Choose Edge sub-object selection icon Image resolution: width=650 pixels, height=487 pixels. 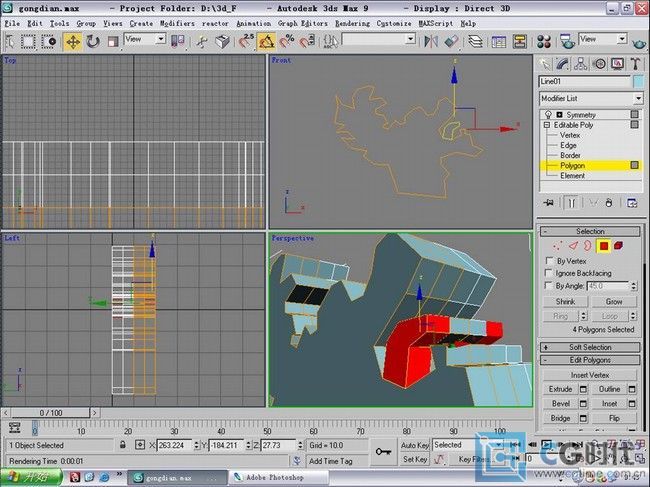(x=573, y=246)
